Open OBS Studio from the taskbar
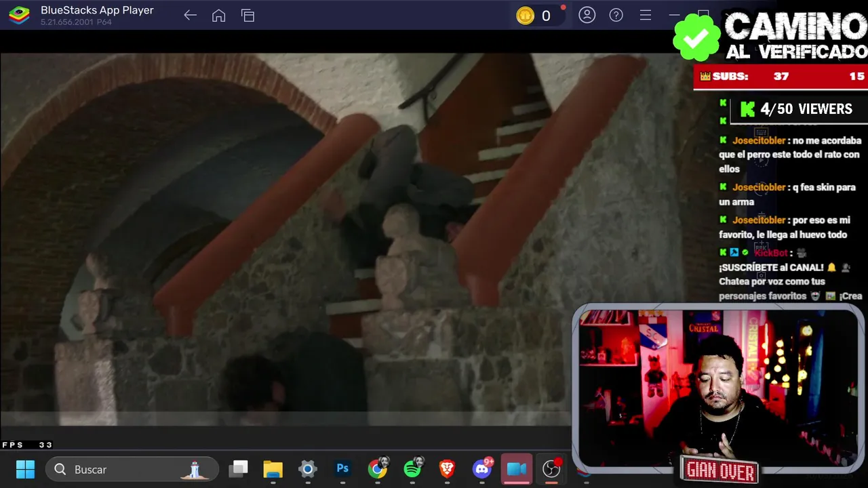The height and width of the screenshot is (488, 868). pyautogui.click(x=552, y=468)
